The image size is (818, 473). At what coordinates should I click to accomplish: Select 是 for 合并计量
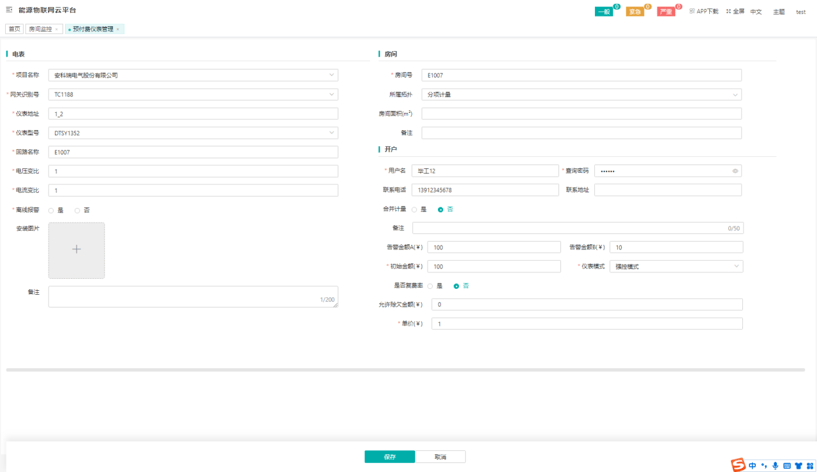(415, 210)
